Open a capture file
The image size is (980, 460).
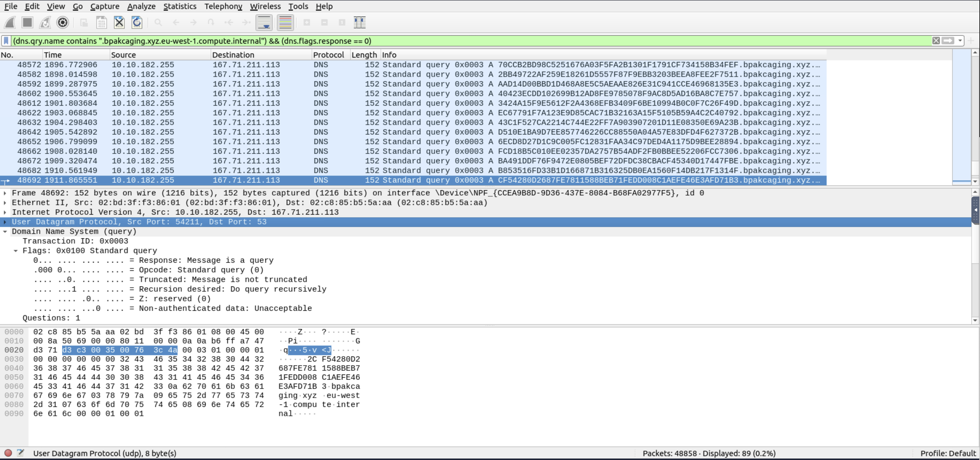[84, 23]
